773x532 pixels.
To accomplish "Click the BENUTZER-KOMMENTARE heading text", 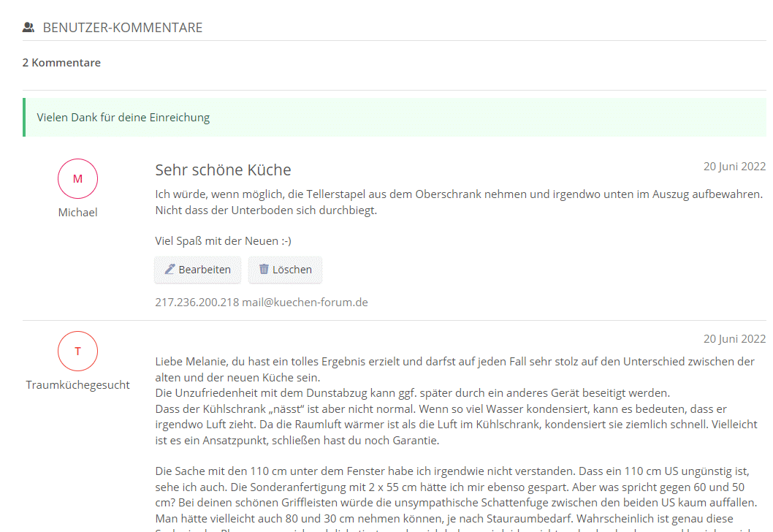I will (122, 28).
